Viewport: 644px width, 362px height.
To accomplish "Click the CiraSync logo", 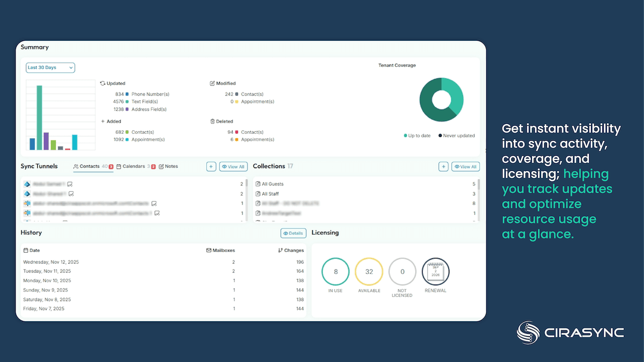I will tap(571, 332).
